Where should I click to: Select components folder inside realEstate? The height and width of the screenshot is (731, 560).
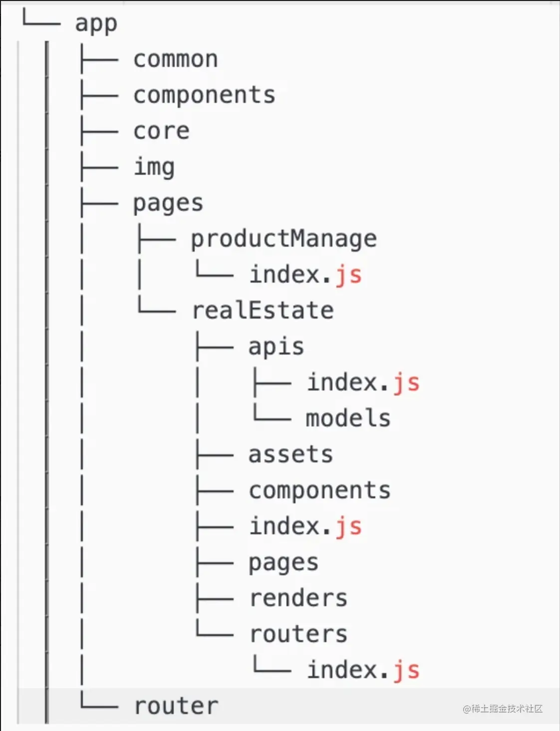point(319,491)
